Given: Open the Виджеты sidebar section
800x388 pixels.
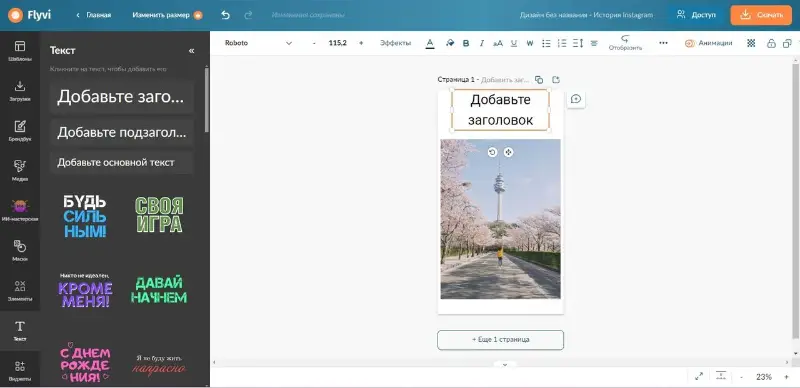Looking at the screenshot, I should tap(20, 370).
